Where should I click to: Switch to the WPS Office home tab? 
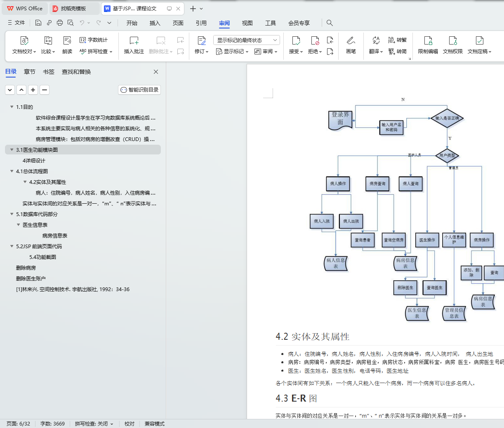click(25, 8)
